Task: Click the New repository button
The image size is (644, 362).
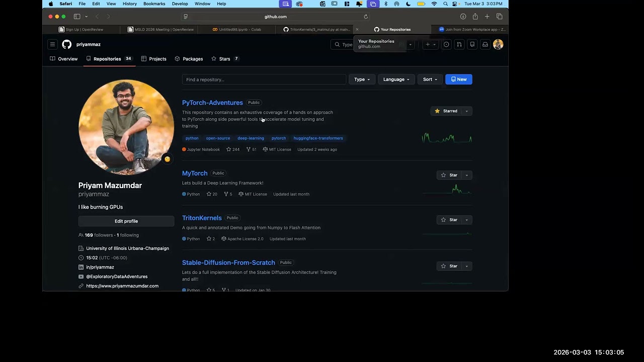Action: tap(459, 79)
